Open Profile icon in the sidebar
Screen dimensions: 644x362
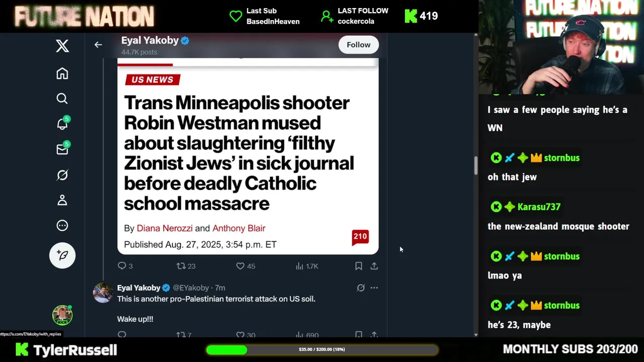[x=62, y=200]
